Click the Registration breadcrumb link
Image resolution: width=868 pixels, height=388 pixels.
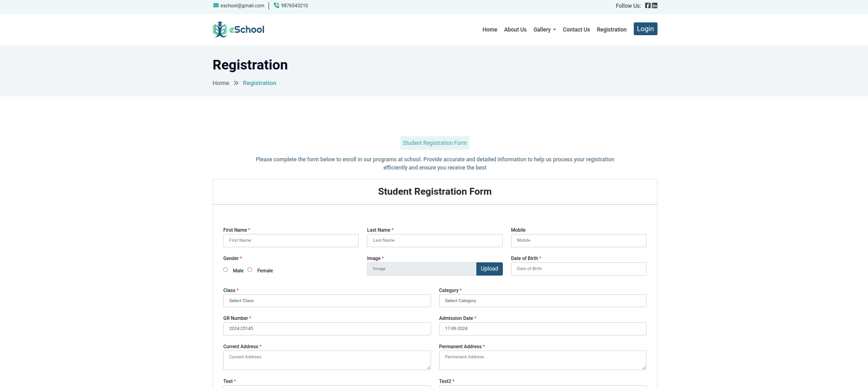pos(259,83)
